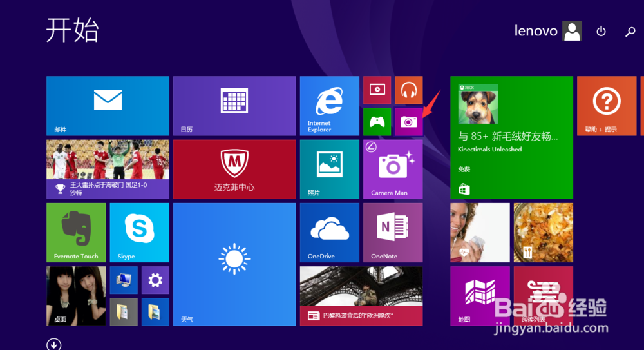644x350 pixels.
Task: Open OneDrive tile
Action: click(x=329, y=233)
